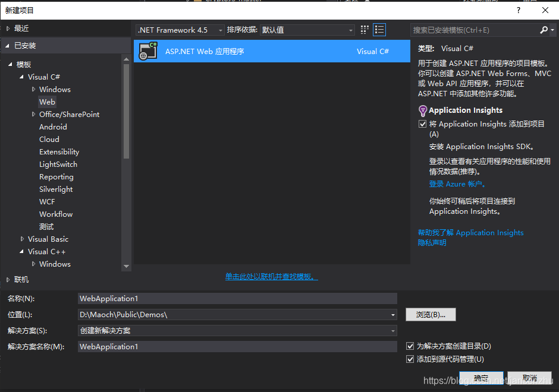Open the search options dropdown arrow
The width and height of the screenshot is (559, 392).
point(552,30)
